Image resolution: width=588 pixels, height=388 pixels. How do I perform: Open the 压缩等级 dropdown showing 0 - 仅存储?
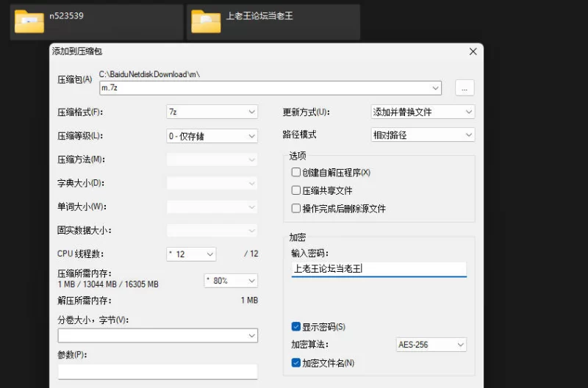212,136
